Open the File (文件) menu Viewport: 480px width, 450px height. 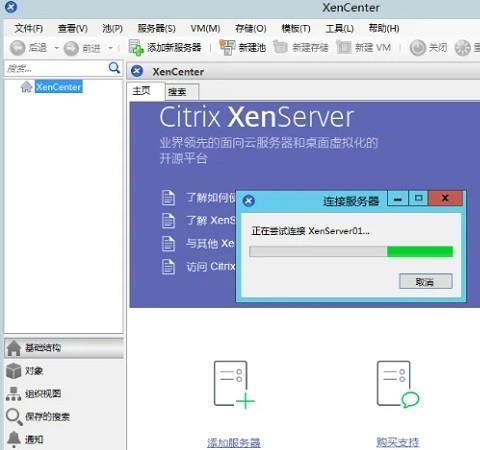[29, 29]
